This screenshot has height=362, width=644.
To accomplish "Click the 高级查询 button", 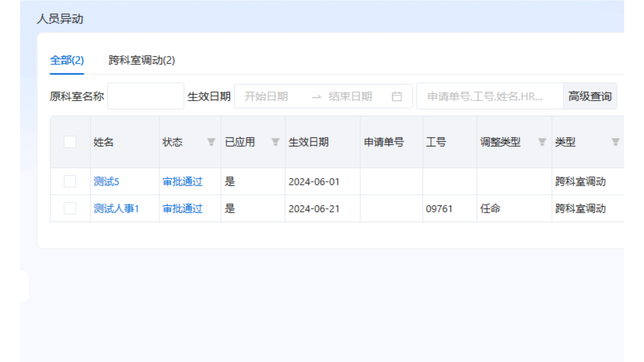I will [590, 97].
